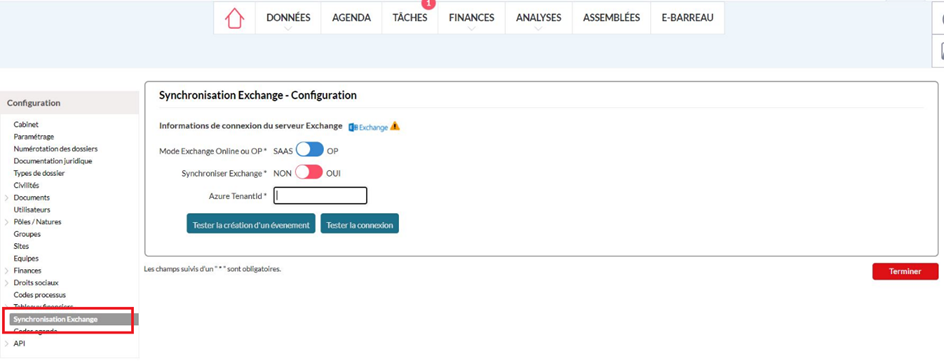Open the TÂCHES menu
This screenshot has height=363, width=944.
[x=410, y=18]
